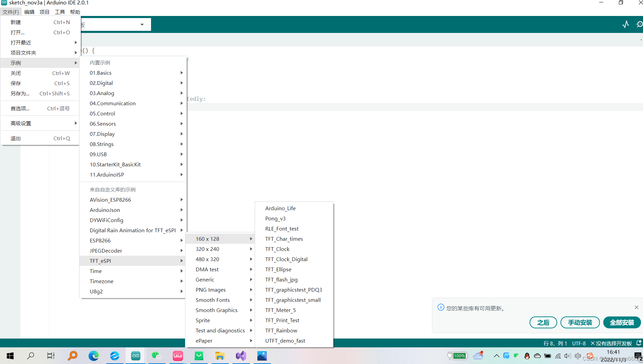Open taskbar search
Image resolution: width=643 pixels, height=364 pixels.
pyautogui.click(x=31, y=356)
